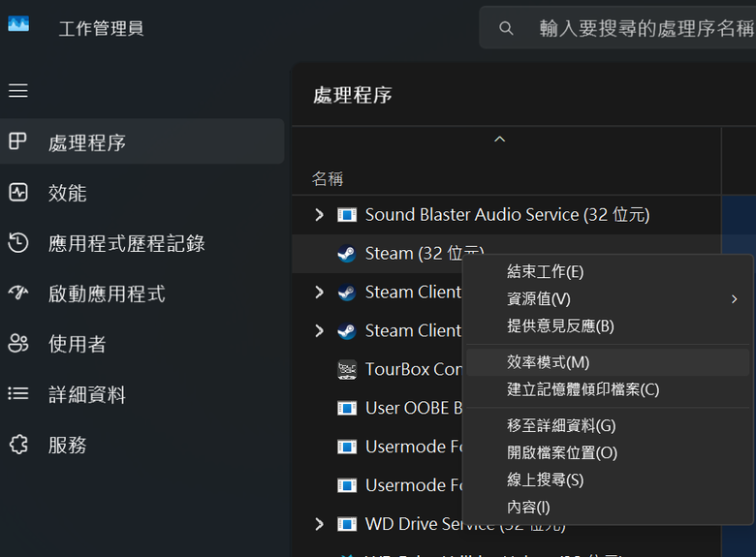The width and height of the screenshot is (756, 557).
Task: Click the 詳細資料 list icon
Action: point(18,393)
